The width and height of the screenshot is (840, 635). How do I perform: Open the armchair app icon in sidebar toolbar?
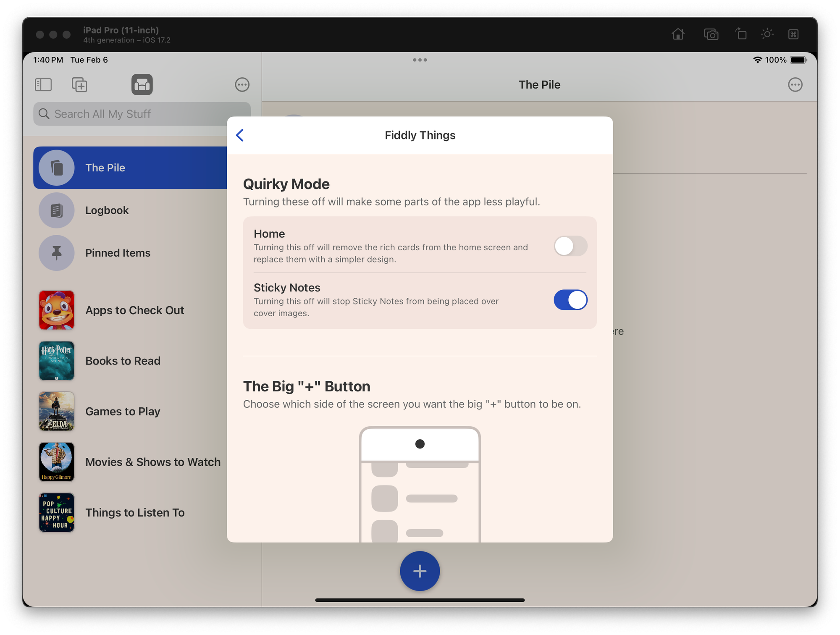pyautogui.click(x=142, y=85)
